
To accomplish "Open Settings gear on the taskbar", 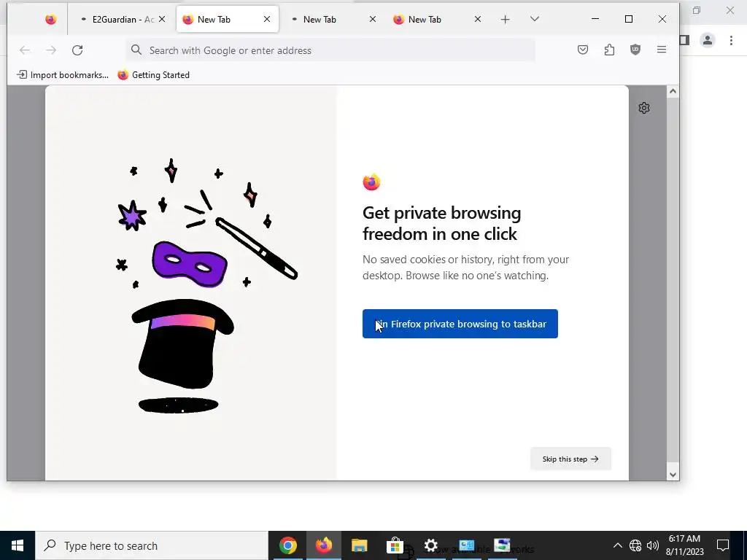I will click(x=430, y=545).
